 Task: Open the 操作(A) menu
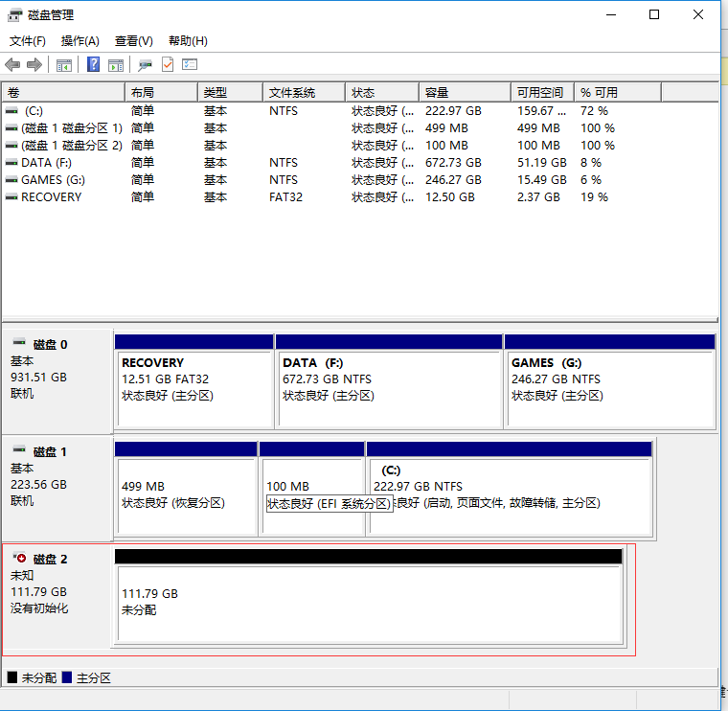coord(80,41)
